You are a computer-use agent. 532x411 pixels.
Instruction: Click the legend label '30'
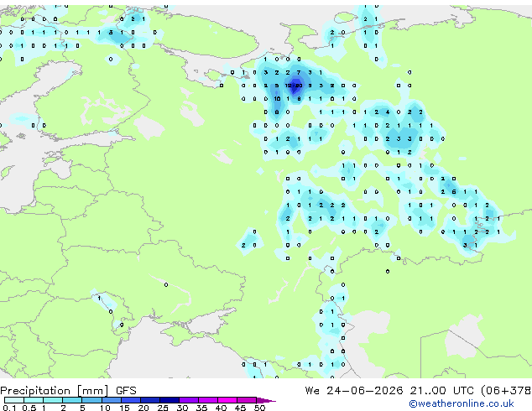[x=182, y=408]
